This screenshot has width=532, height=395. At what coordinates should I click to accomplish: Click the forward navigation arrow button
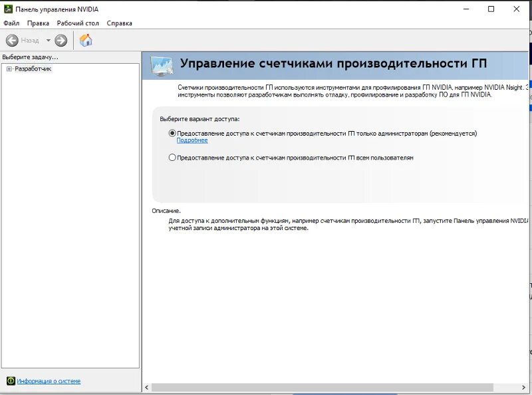(61, 41)
